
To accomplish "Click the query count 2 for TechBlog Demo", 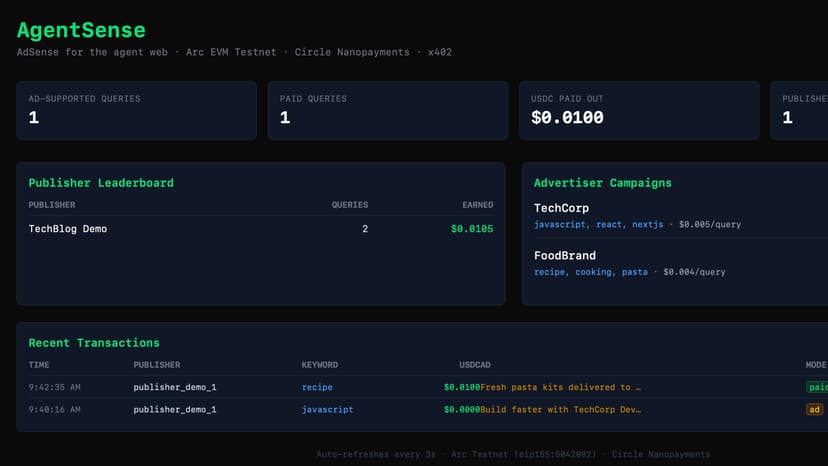I will coord(365,229).
